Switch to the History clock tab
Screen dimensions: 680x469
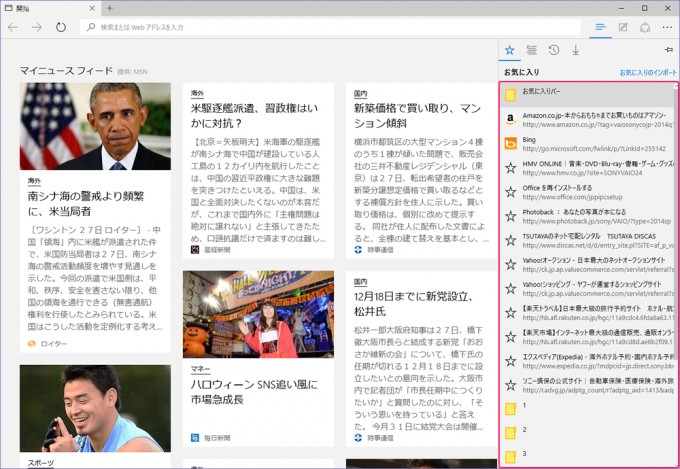(x=554, y=50)
